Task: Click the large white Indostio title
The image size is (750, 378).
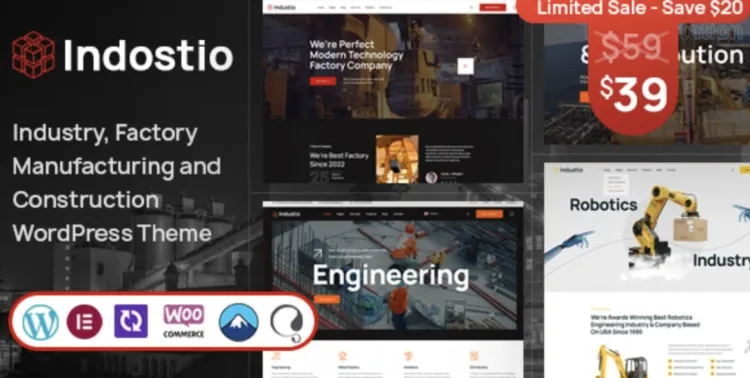Action: (x=148, y=56)
